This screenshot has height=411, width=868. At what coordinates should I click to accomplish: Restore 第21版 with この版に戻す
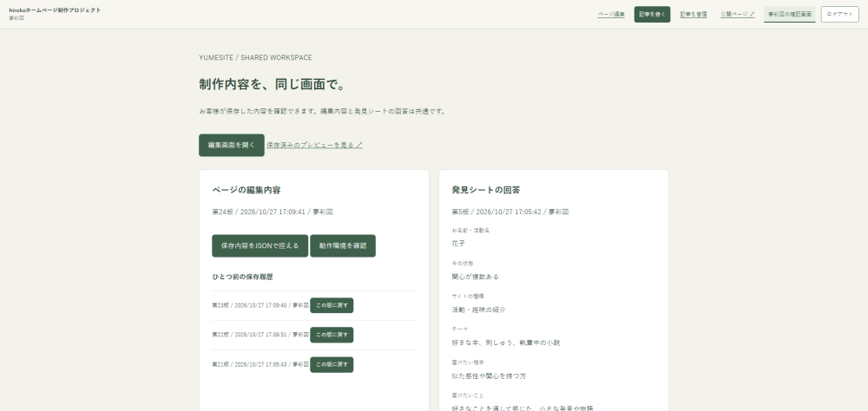coord(332,364)
